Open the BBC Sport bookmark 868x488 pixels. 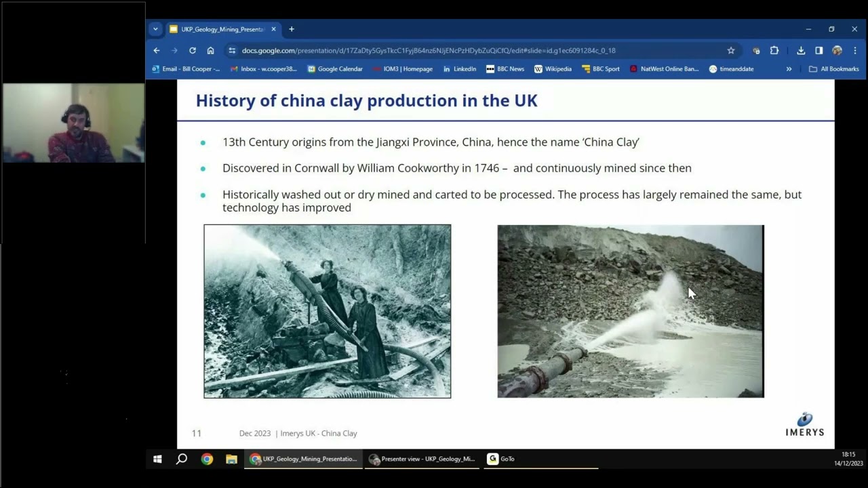[x=601, y=68]
